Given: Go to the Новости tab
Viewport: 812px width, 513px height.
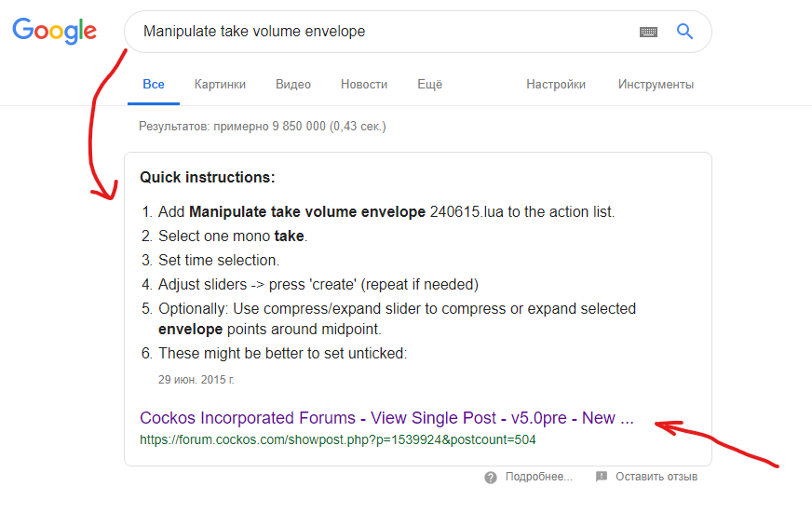Looking at the screenshot, I should point(364,85).
